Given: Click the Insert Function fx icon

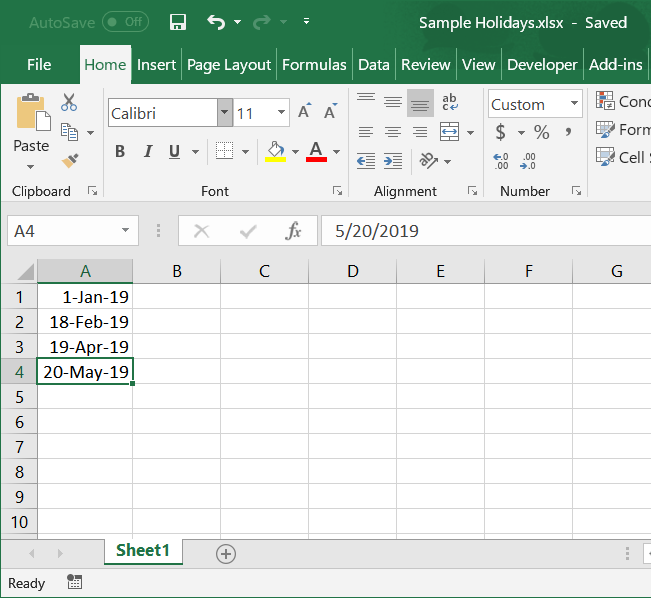Looking at the screenshot, I should pyautogui.click(x=293, y=231).
